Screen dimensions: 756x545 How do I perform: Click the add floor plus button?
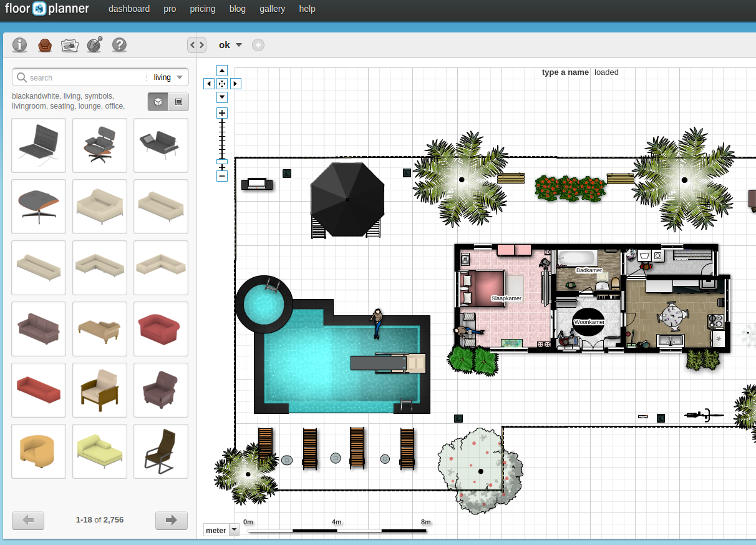(x=258, y=44)
